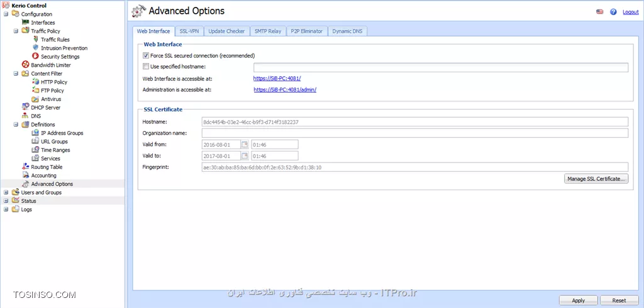The image size is (644, 308).
Task: Open the Valid to calendar picker
Action: coord(245,156)
